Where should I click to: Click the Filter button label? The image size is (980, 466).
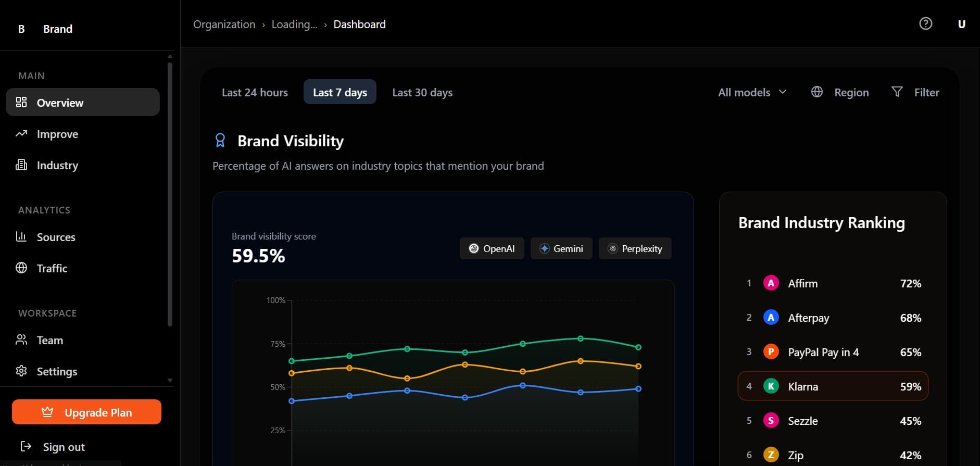926,92
